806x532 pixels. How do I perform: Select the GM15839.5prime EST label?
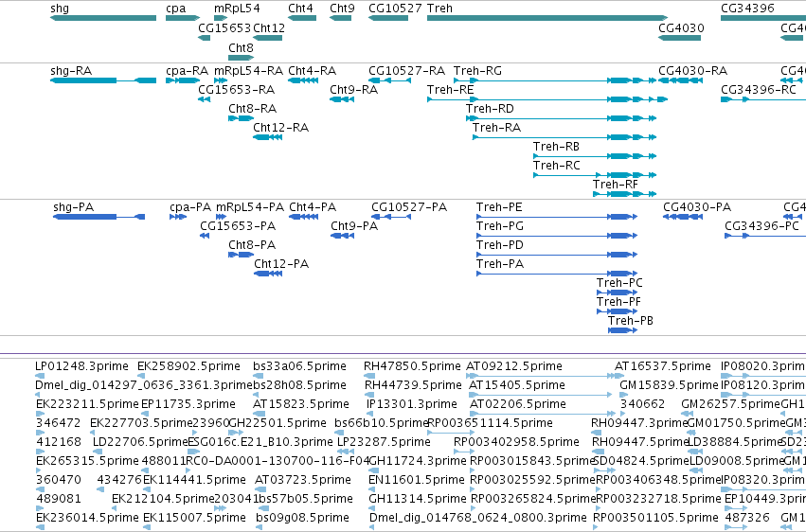669,385
